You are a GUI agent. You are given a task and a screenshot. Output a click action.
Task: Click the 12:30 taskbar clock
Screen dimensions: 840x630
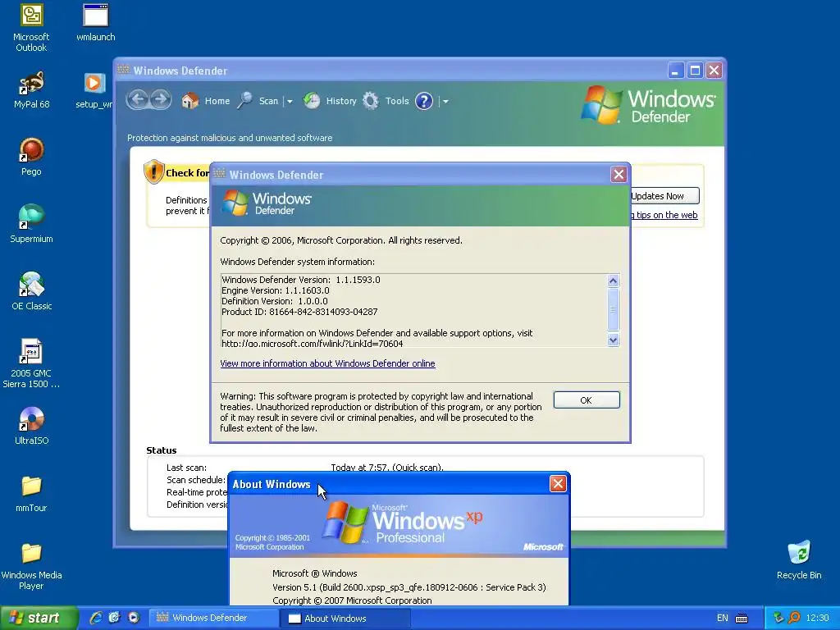(817, 619)
